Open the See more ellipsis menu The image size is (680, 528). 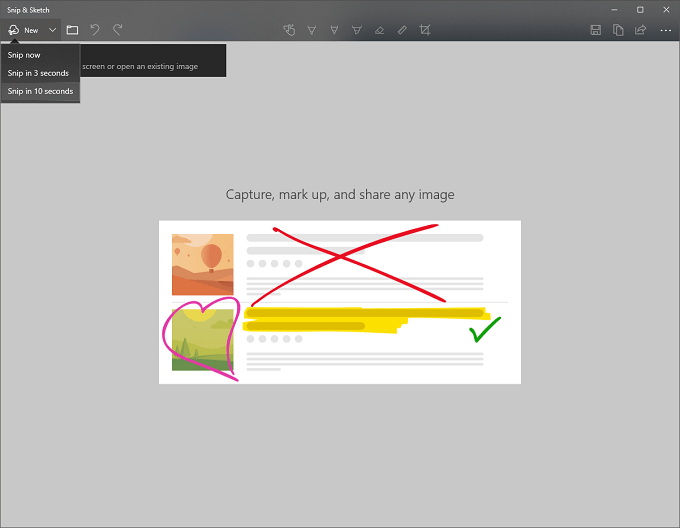pos(666,30)
